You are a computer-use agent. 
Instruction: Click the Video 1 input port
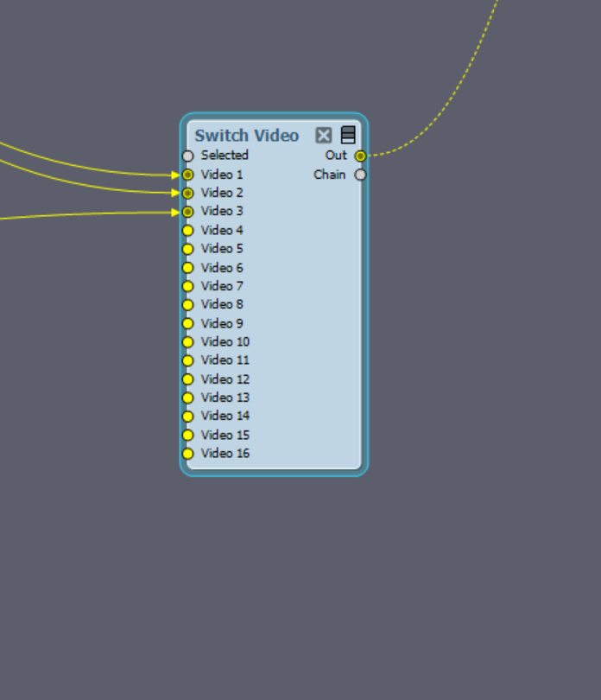[x=188, y=175]
